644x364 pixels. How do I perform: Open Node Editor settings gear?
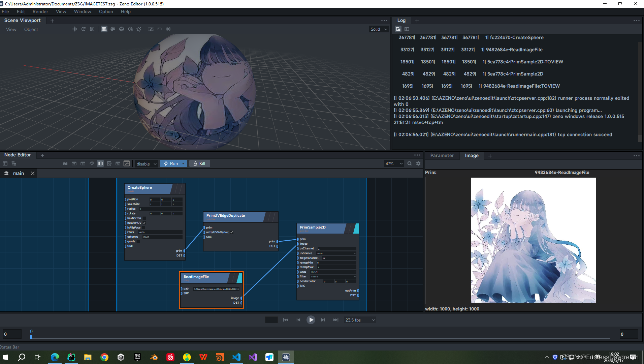coord(418,163)
